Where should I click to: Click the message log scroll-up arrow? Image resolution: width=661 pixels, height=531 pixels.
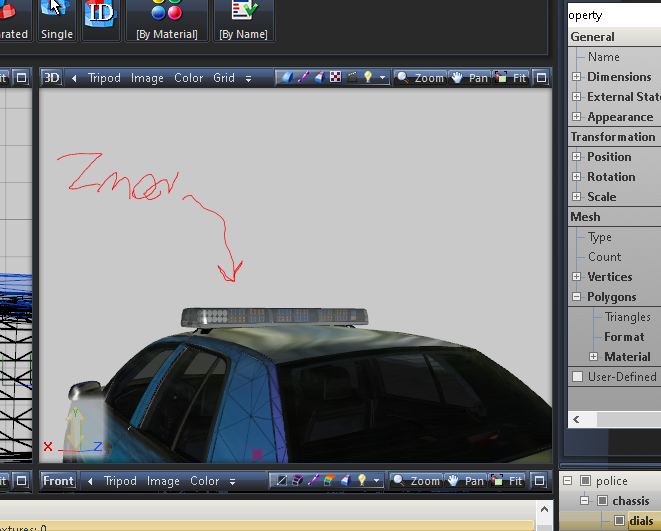click(544, 510)
